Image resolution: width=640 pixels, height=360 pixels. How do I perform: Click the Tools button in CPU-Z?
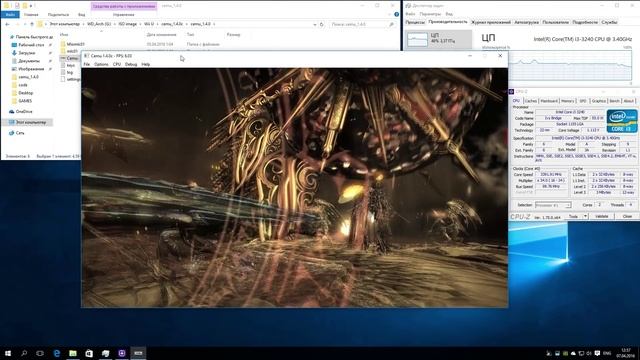click(x=573, y=216)
